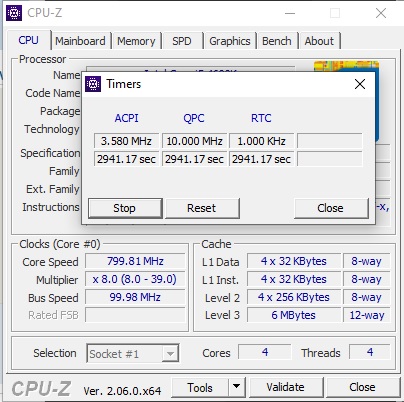Click the version text Ver. 2.06.0.x64
404x402 pixels.
coord(122,390)
